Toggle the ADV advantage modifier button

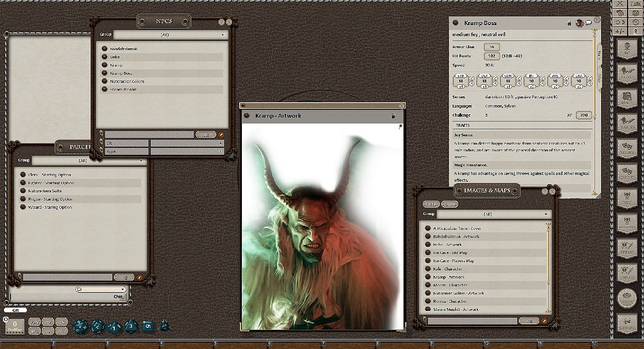[x=35, y=322]
